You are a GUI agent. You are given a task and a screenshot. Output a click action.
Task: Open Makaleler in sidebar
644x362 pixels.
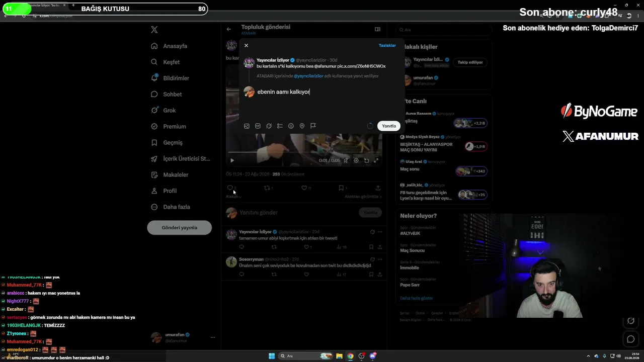(x=170, y=175)
